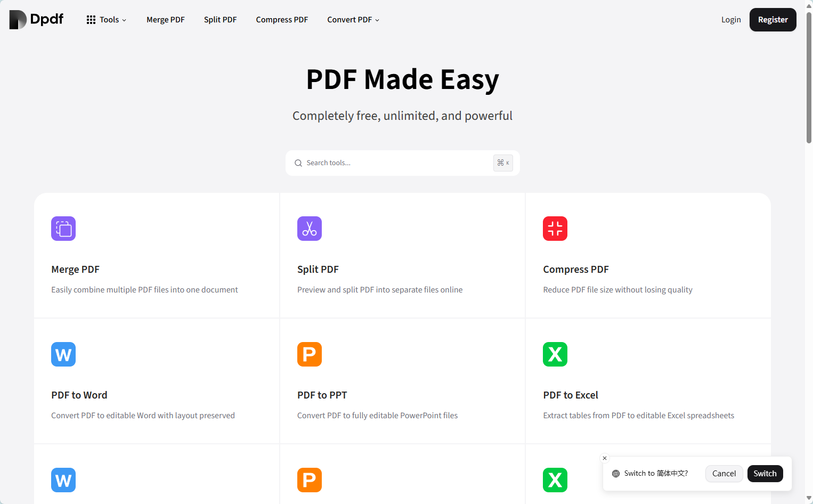This screenshot has width=813, height=504.
Task: Close the language switch popup
Action: 605,458
